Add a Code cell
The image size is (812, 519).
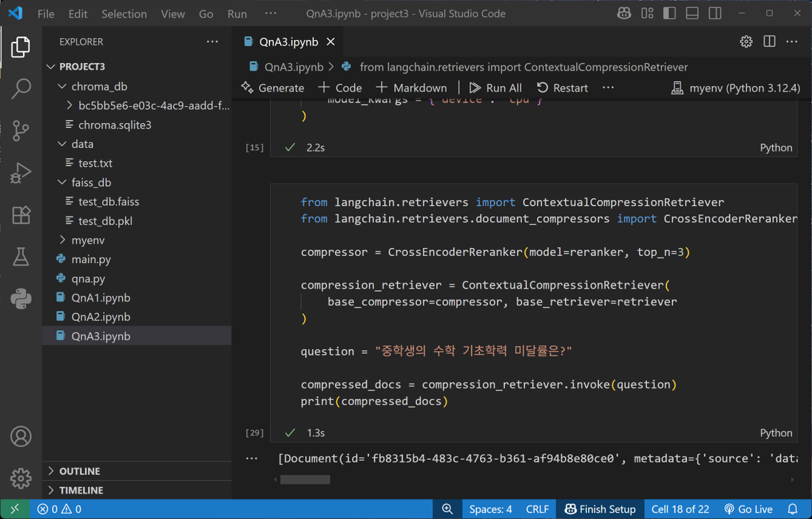coord(340,88)
